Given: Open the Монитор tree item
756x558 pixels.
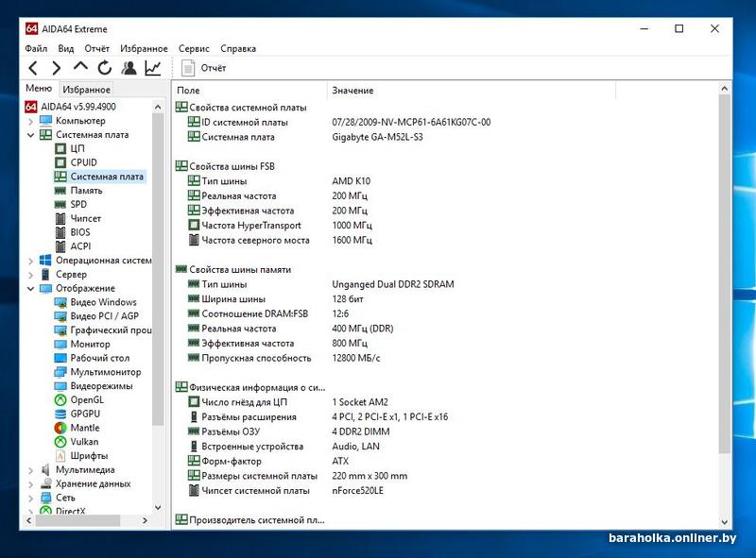Looking at the screenshot, I should [x=90, y=344].
